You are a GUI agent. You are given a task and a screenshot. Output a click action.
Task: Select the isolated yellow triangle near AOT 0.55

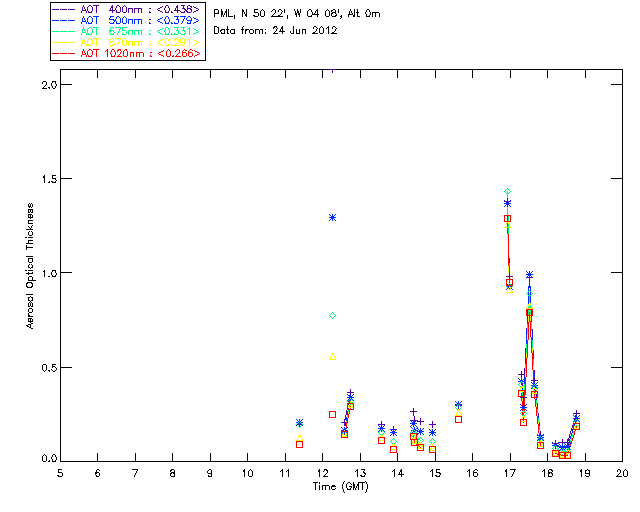pos(332,357)
